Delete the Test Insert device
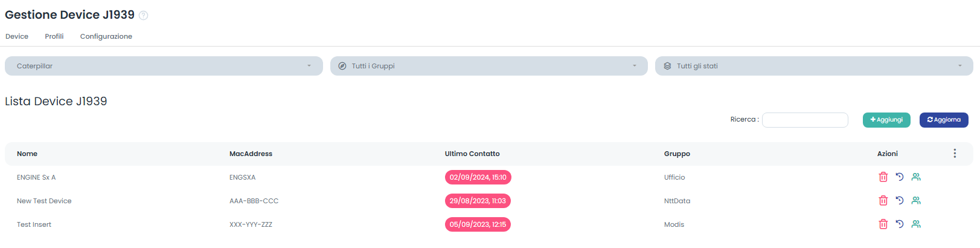Viewport: 980px width, 248px height. click(883, 224)
